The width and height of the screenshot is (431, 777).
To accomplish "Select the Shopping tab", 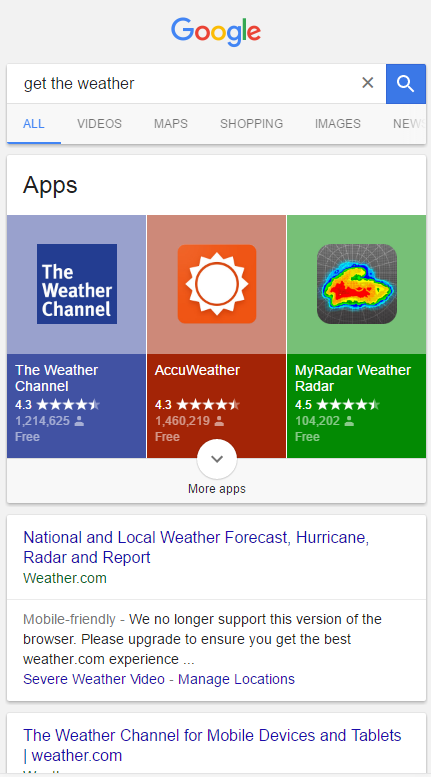I will pyautogui.click(x=252, y=123).
